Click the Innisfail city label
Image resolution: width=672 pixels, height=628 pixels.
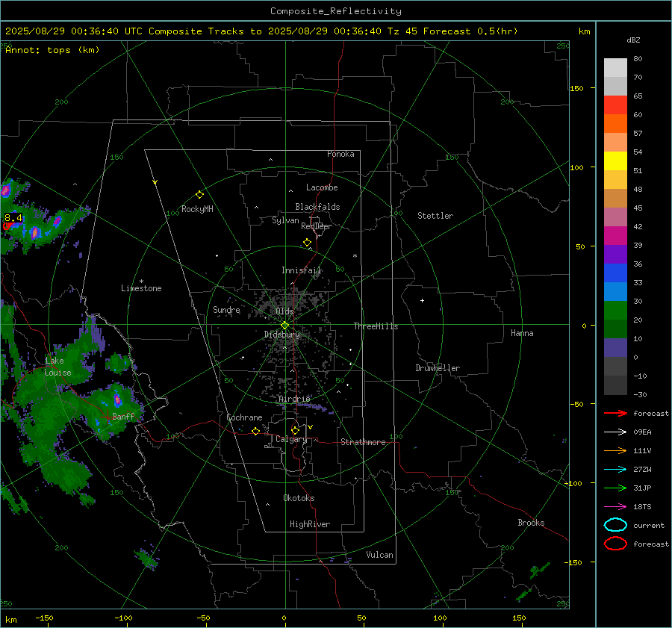(302, 270)
